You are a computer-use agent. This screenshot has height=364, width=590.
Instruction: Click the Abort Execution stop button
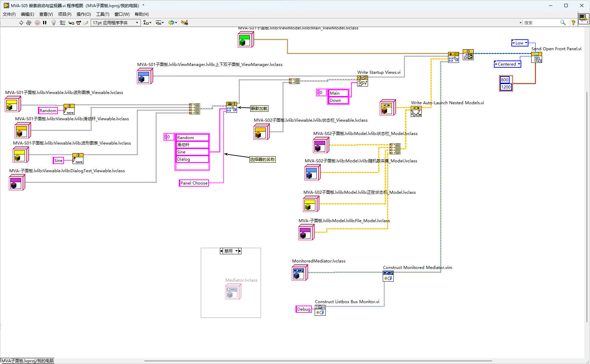37,23
